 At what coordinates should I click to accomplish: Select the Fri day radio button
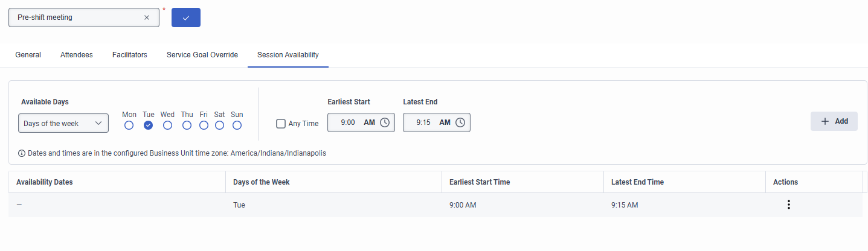click(204, 125)
